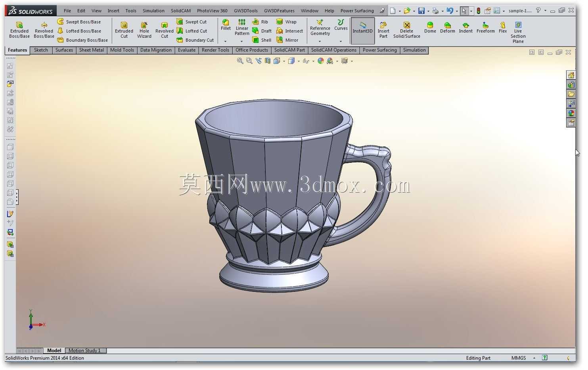The image size is (588, 370).
Task: Toggle the Select cursor tool
Action: [464, 11]
